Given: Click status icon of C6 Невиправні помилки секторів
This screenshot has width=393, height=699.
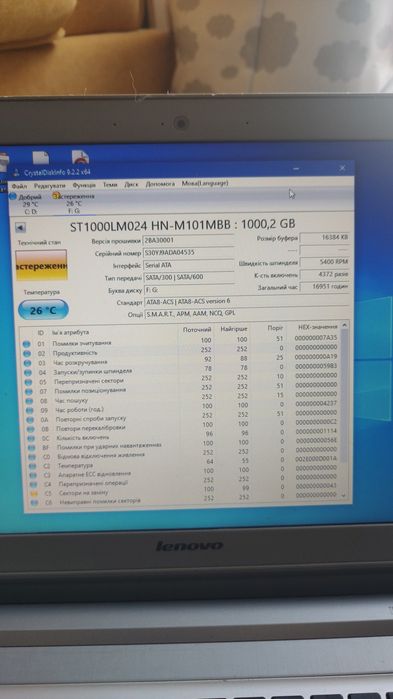Looking at the screenshot, I should coord(35,502).
